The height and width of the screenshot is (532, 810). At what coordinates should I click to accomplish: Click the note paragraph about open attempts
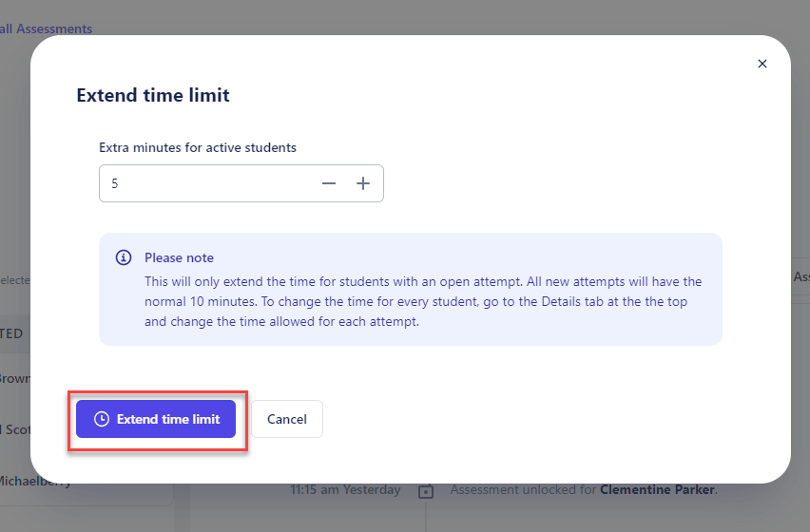coord(423,301)
